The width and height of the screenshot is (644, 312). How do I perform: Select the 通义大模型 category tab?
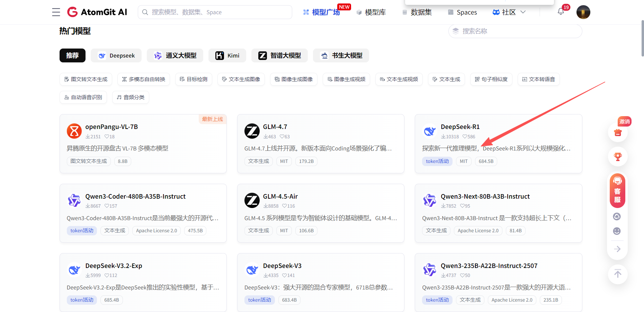coord(175,55)
